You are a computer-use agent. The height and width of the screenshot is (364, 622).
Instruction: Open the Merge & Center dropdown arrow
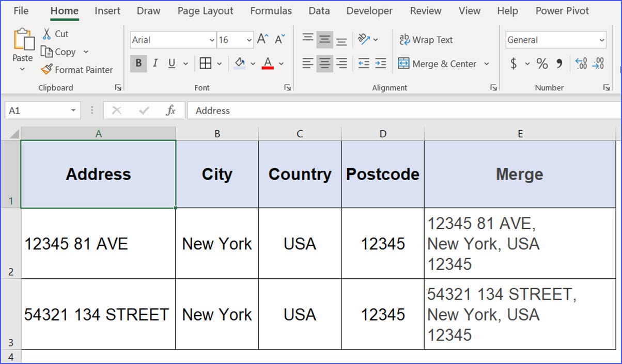[x=486, y=64]
